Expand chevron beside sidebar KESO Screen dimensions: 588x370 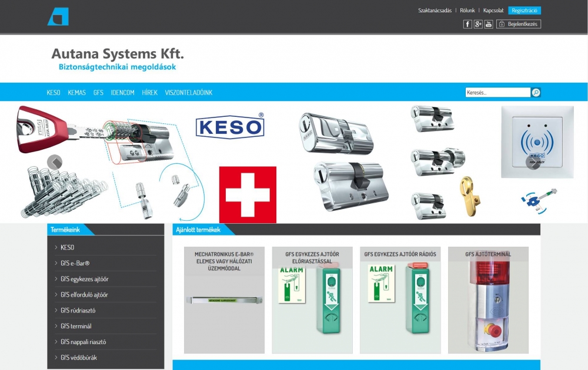coord(56,247)
